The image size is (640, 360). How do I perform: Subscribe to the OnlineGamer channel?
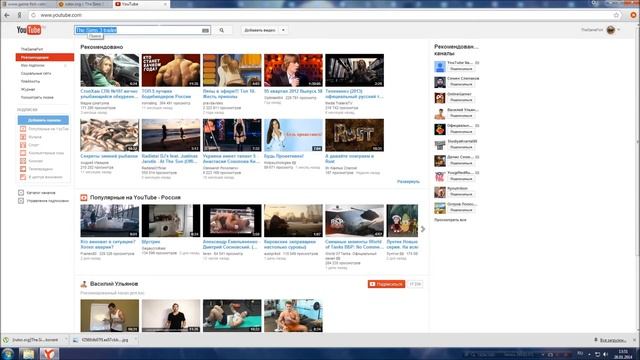click(461, 100)
